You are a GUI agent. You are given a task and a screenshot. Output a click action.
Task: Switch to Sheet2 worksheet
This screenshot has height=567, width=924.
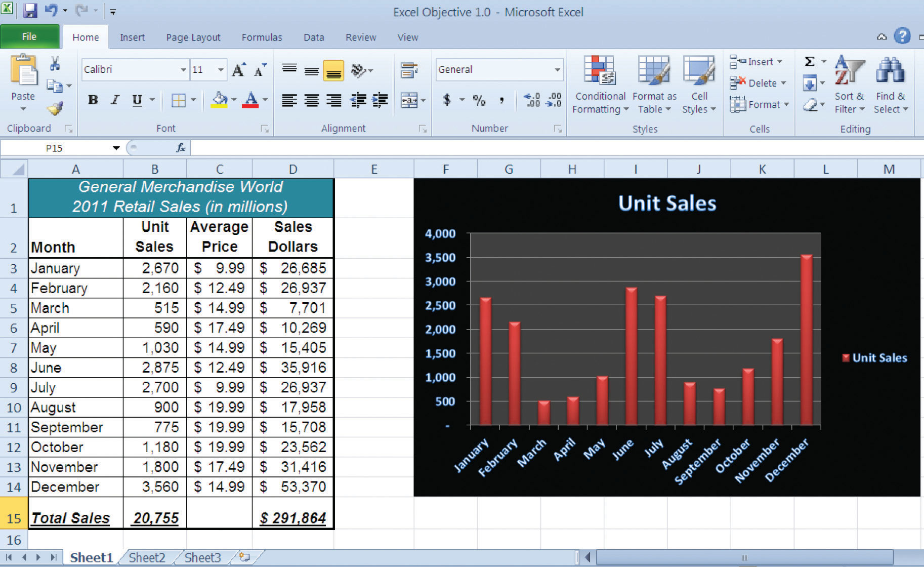click(147, 557)
